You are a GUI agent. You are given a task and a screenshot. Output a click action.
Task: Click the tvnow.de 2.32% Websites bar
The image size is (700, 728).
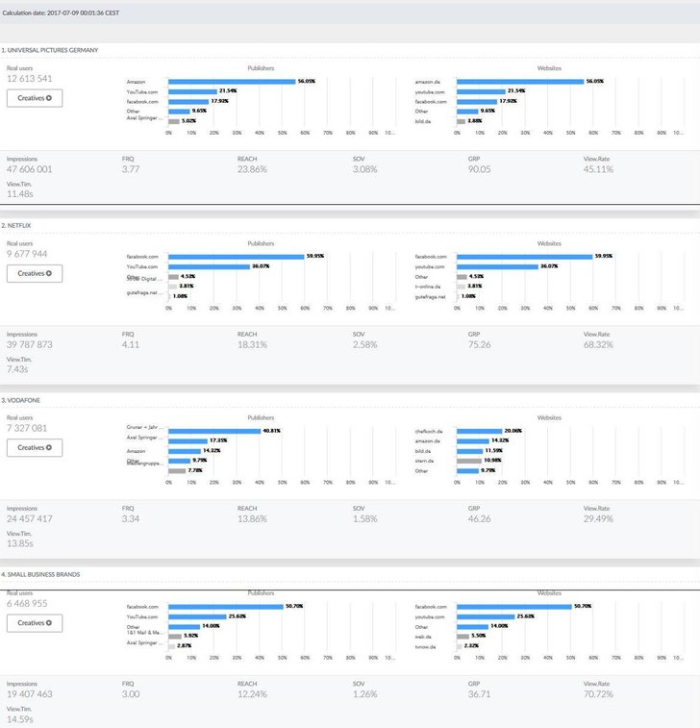tap(460, 647)
